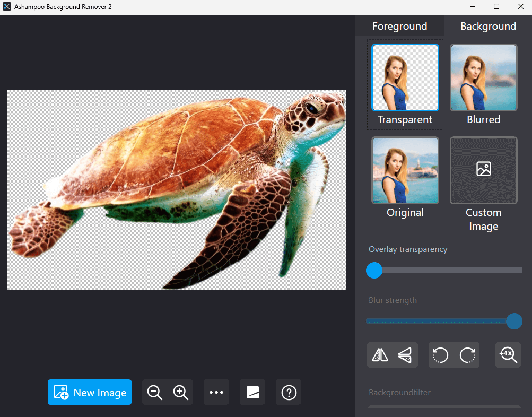The width and height of the screenshot is (532, 417).
Task: Click the Overlay transparency slider handle
Action: click(x=374, y=270)
